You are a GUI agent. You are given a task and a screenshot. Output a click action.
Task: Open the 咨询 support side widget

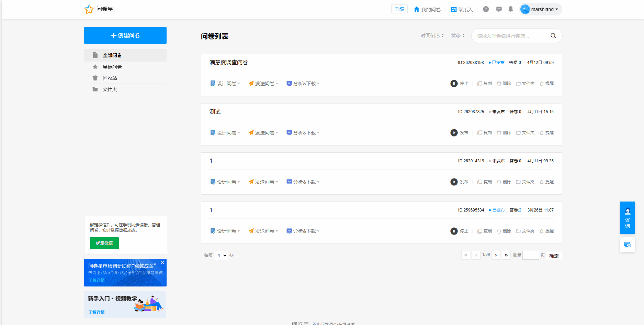point(627,218)
